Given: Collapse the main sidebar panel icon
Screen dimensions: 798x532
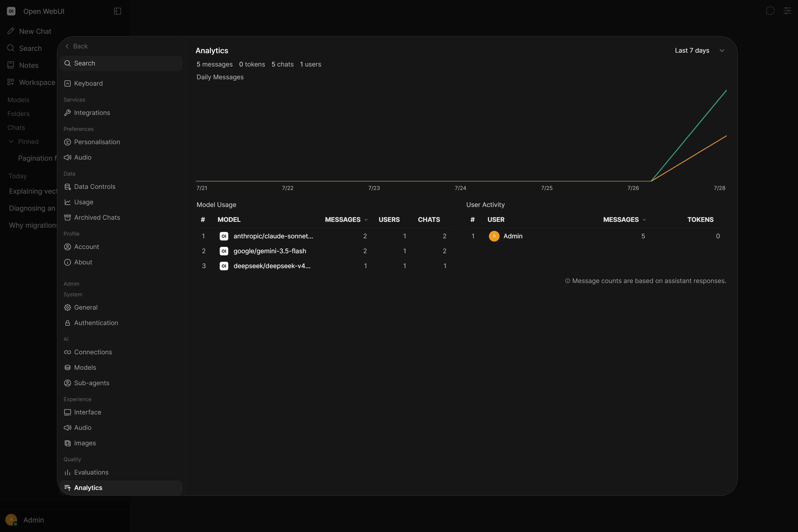Looking at the screenshot, I should [117, 11].
